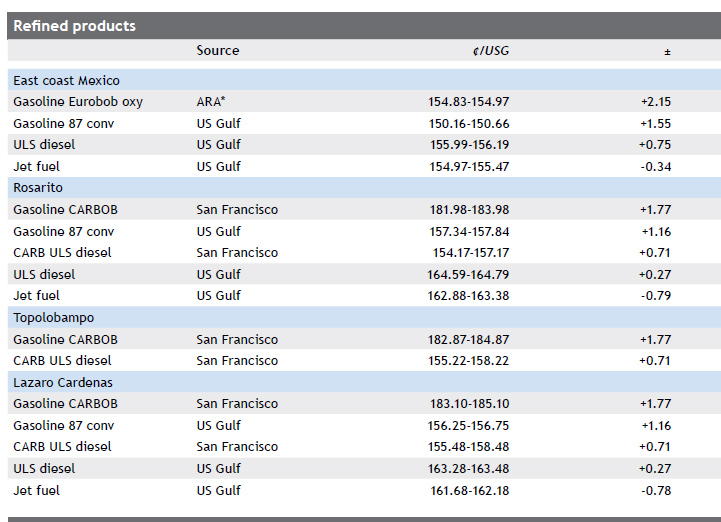This screenshot has height=522, width=721.
Task: Select the -0.78 change value
Action: tap(655, 491)
